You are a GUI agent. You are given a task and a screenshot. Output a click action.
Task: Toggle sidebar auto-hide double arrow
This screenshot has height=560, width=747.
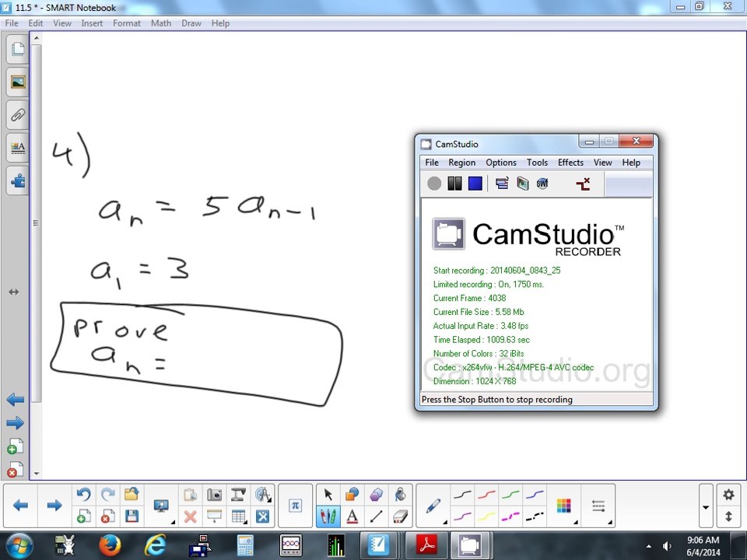tap(14, 292)
